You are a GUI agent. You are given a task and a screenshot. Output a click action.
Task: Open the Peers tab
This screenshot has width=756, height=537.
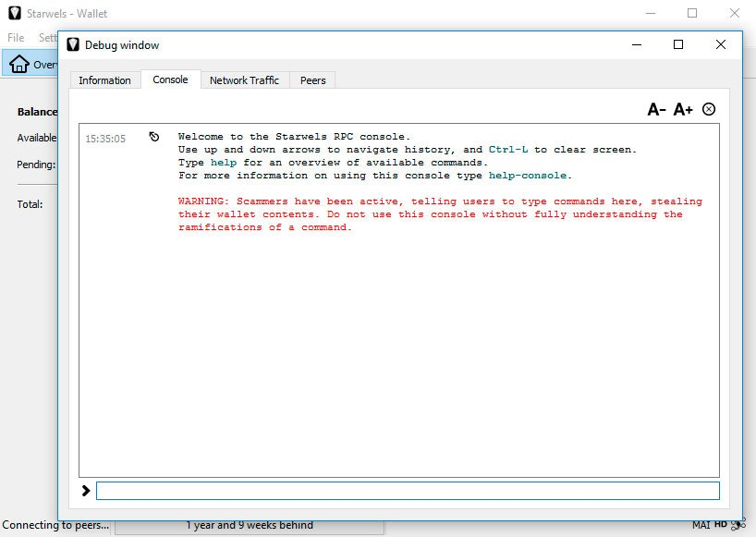pos(312,80)
